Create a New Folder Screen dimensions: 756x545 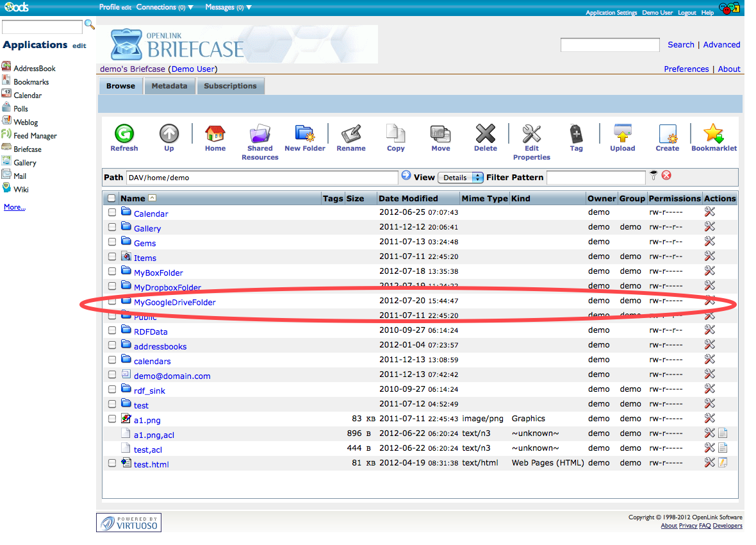pos(304,134)
